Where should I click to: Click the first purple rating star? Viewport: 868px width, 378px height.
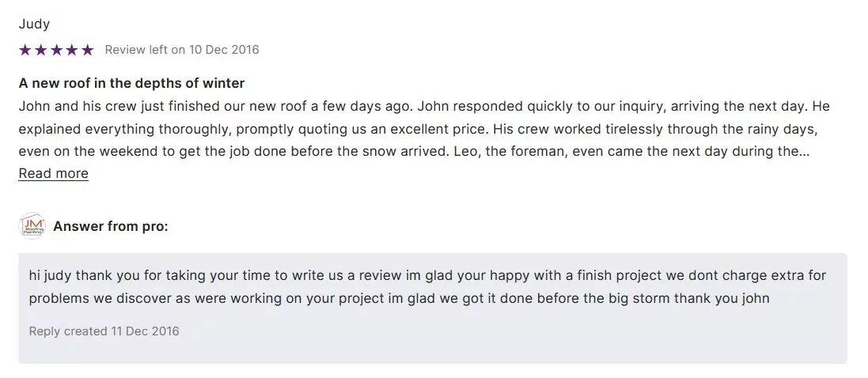coord(25,50)
